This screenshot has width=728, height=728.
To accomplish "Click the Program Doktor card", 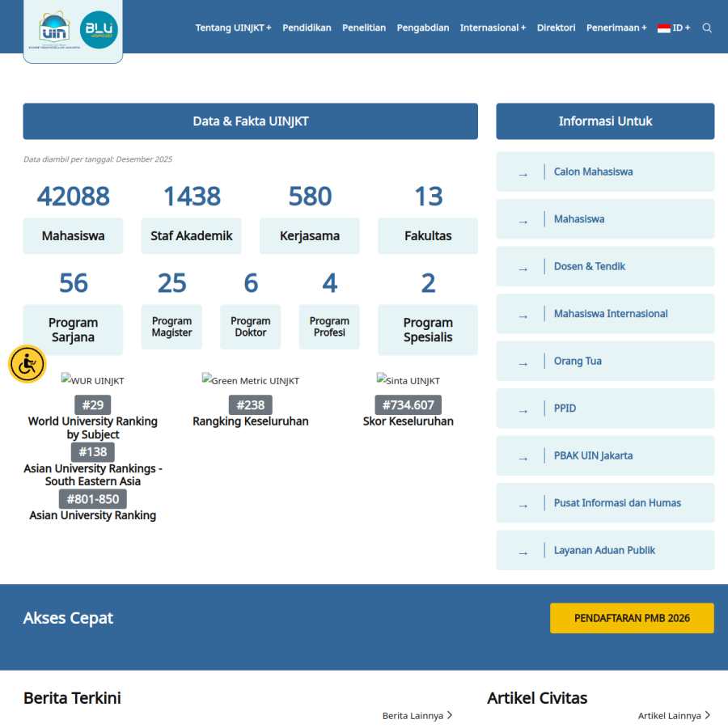I will (250, 327).
